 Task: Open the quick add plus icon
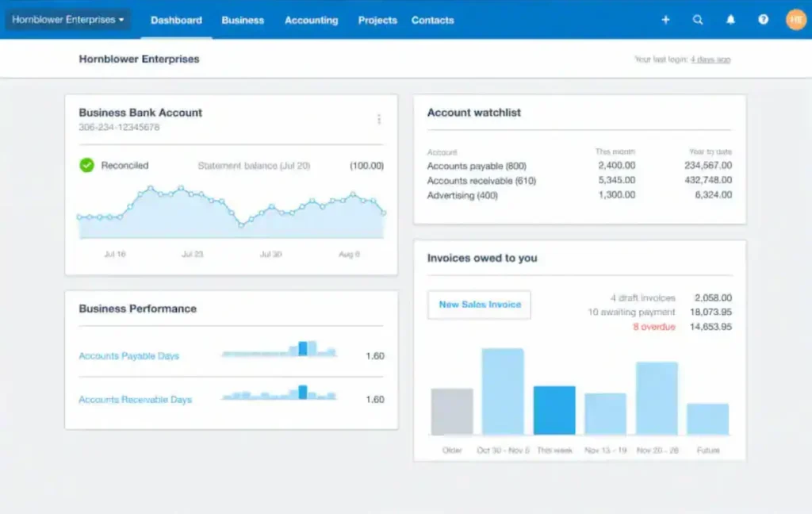(665, 20)
